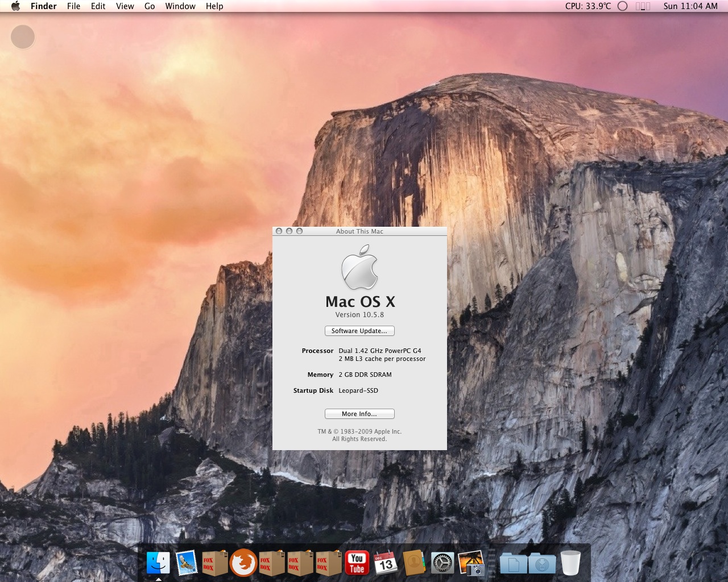Open the Edit menu
Screen dimensions: 728x582
click(98, 6)
